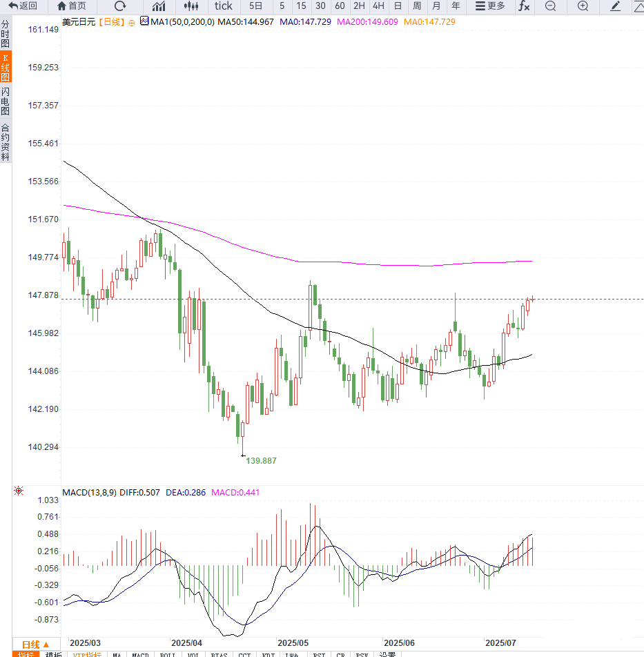Click the 2025/06 date axis label
Image resolution: width=644 pixels, height=657 pixels.
click(x=399, y=643)
